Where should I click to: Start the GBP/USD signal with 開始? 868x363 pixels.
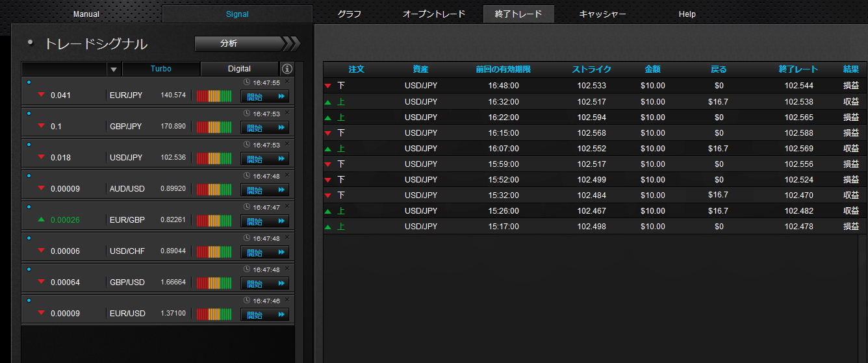click(x=265, y=284)
